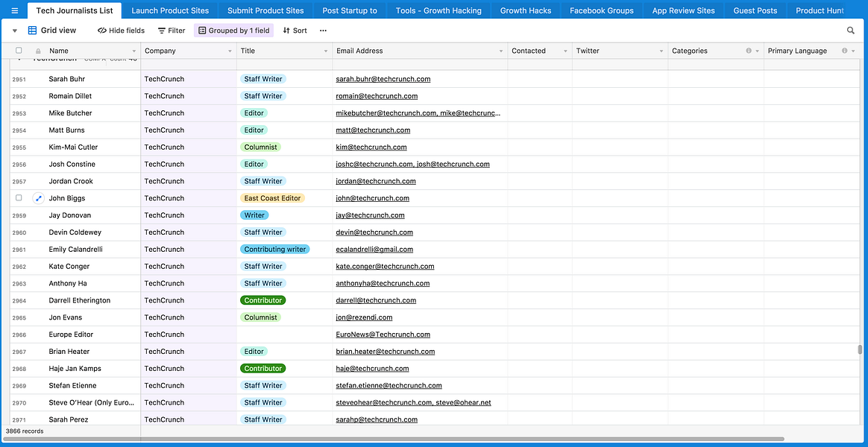Image resolution: width=868 pixels, height=447 pixels.
Task: Click lock icon in Name column header
Action: click(x=38, y=51)
